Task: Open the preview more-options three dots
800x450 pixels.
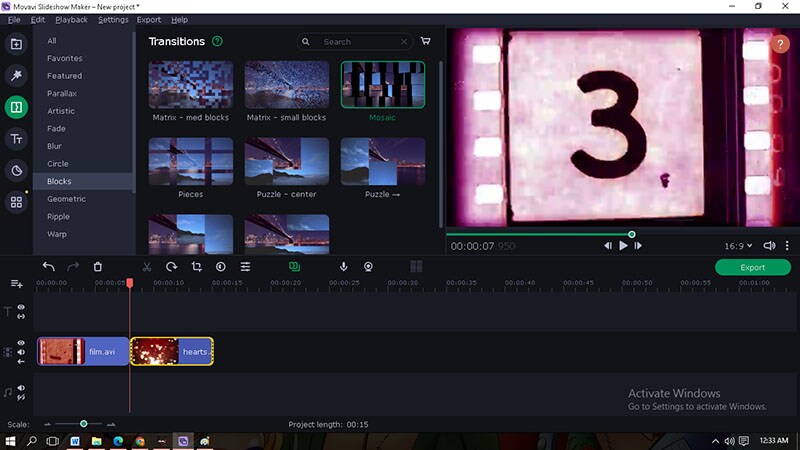Action: click(x=787, y=245)
